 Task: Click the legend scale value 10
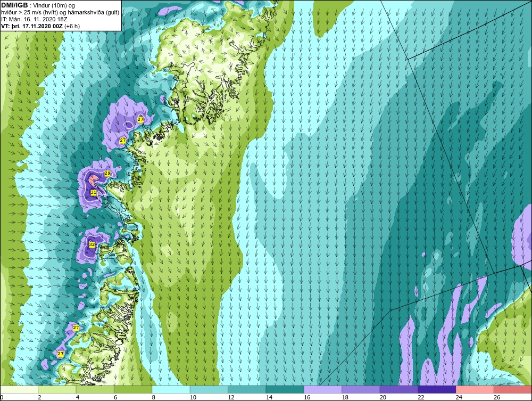coord(193,397)
